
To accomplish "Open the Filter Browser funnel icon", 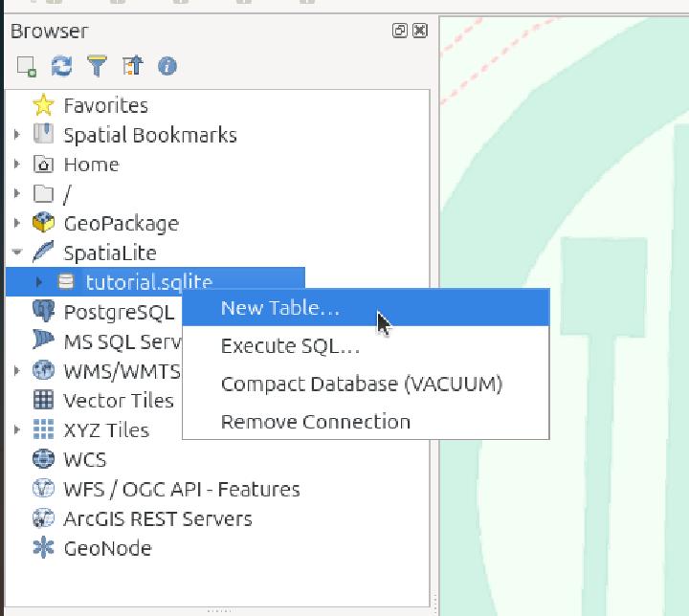I will [x=97, y=66].
